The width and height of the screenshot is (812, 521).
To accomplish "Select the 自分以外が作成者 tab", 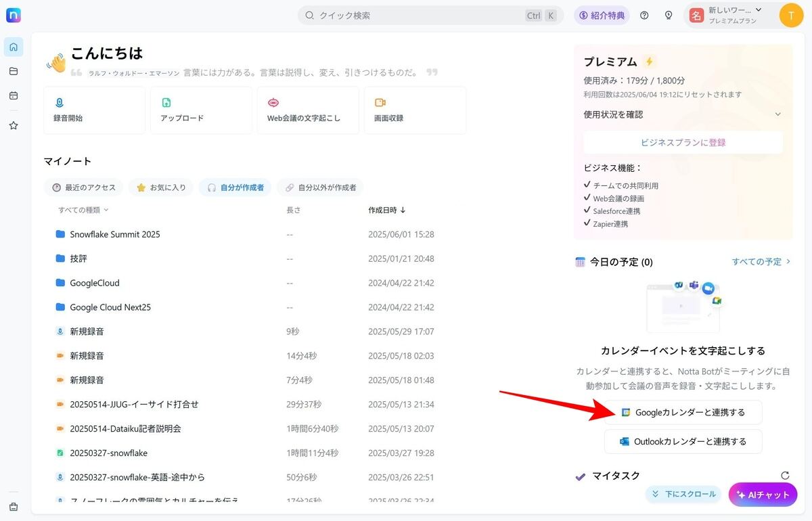I will [320, 187].
